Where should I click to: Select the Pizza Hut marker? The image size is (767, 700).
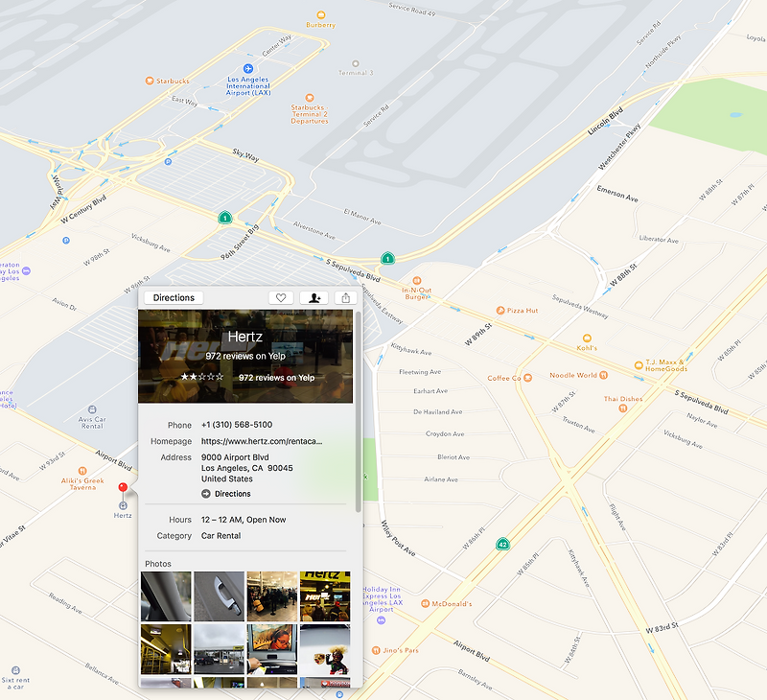tap(500, 311)
